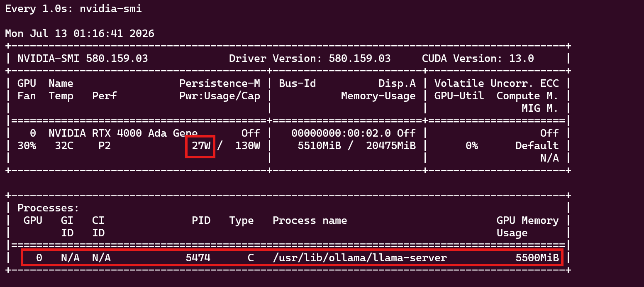This screenshot has height=287, width=644.
Task: Click the power cap value '130W'
Action: coord(248,146)
